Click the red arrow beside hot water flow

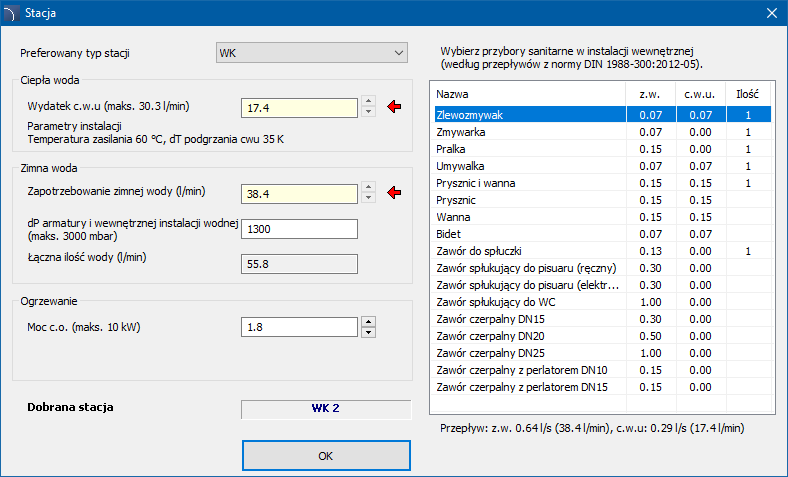pos(393,107)
